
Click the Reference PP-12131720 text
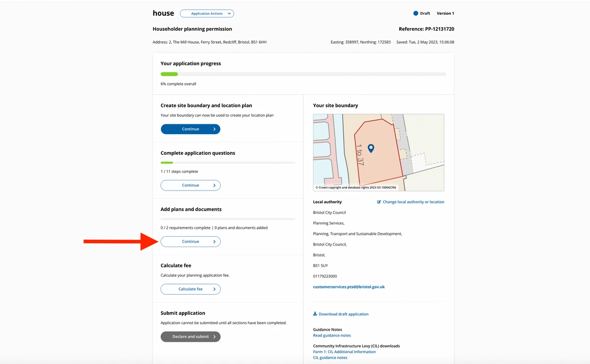click(x=426, y=29)
